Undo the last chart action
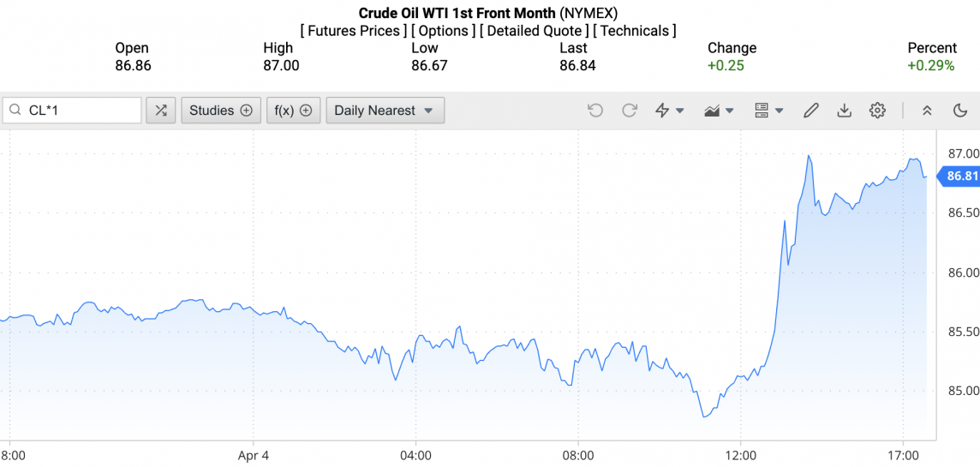980x467 pixels. tap(595, 111)
